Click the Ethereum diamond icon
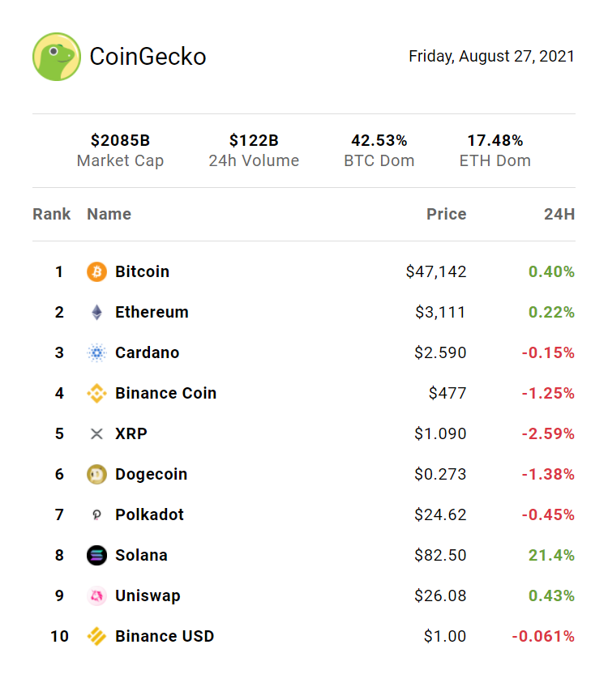The image size is (608, 700). pyautogui.click(x=96, y=313)
